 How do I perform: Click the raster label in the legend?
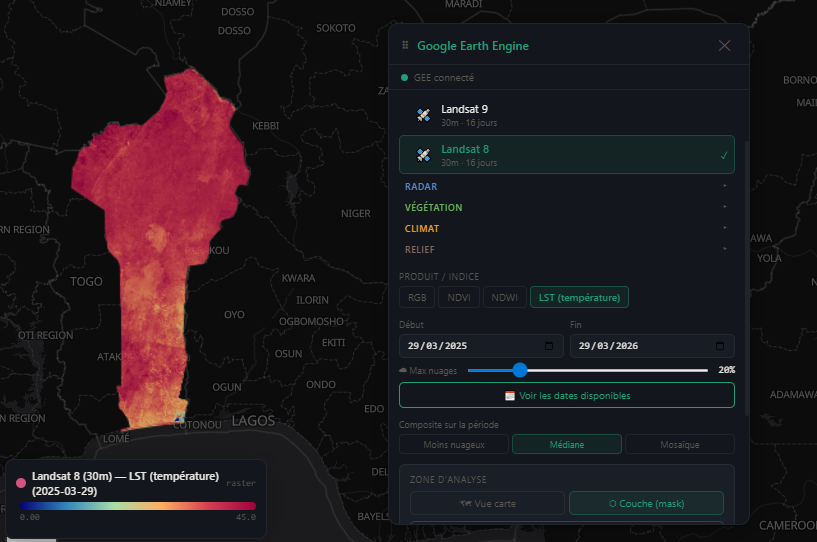click(x=241, y=483)
